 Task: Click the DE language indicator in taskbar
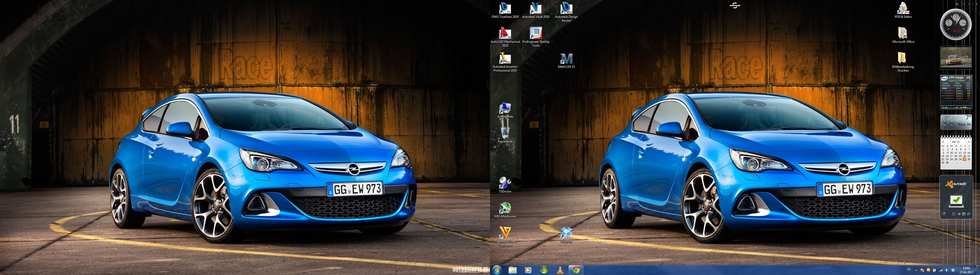909,269
